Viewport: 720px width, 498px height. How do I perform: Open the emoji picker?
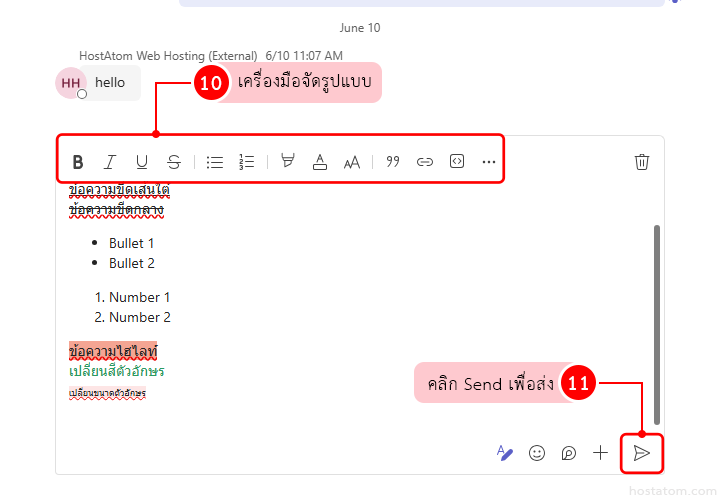(537, 453)
